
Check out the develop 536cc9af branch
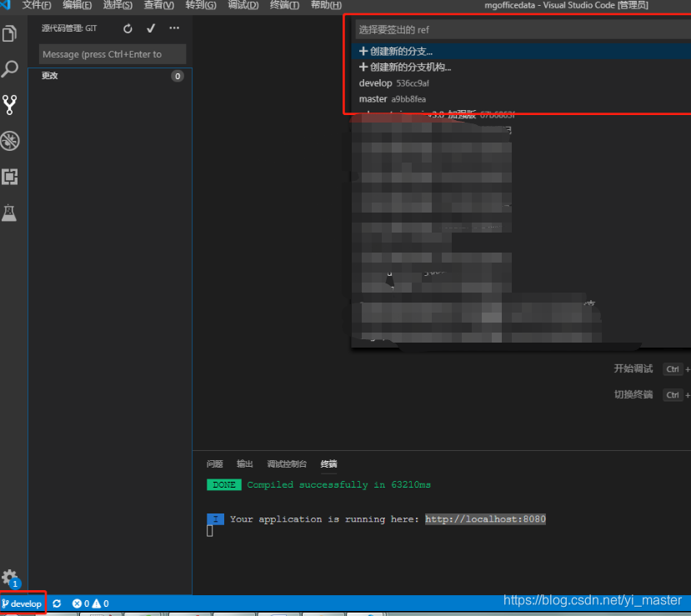(522, 83)
